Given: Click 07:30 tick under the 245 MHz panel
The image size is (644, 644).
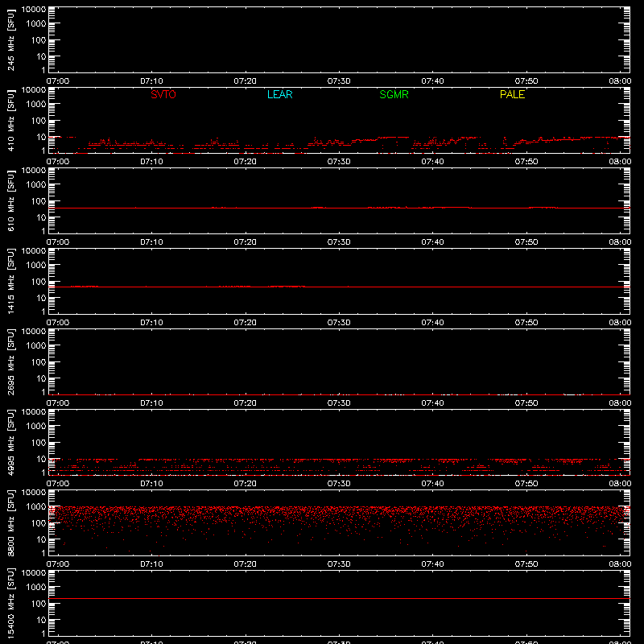Looking at the screenshot, I should (x=339, y=81).
